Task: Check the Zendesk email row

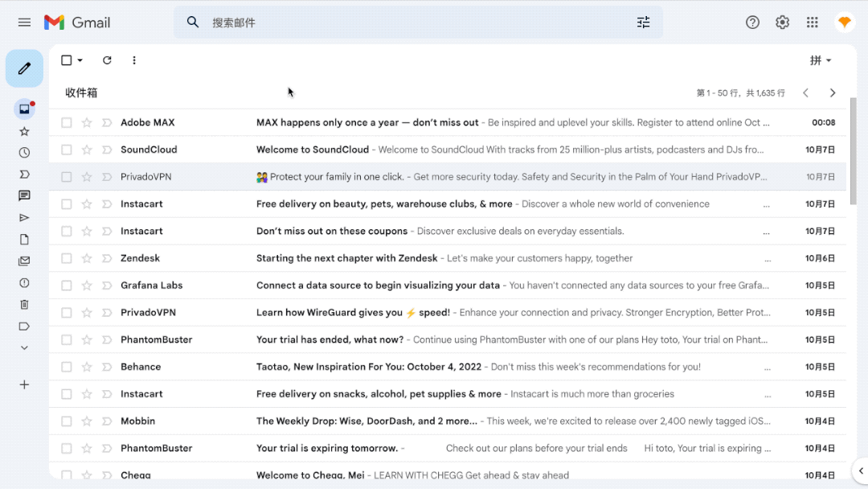Action: pos(67,258)
